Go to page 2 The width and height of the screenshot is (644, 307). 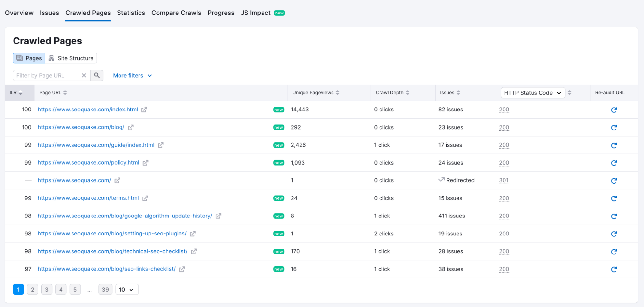click(x=33, y=289)
